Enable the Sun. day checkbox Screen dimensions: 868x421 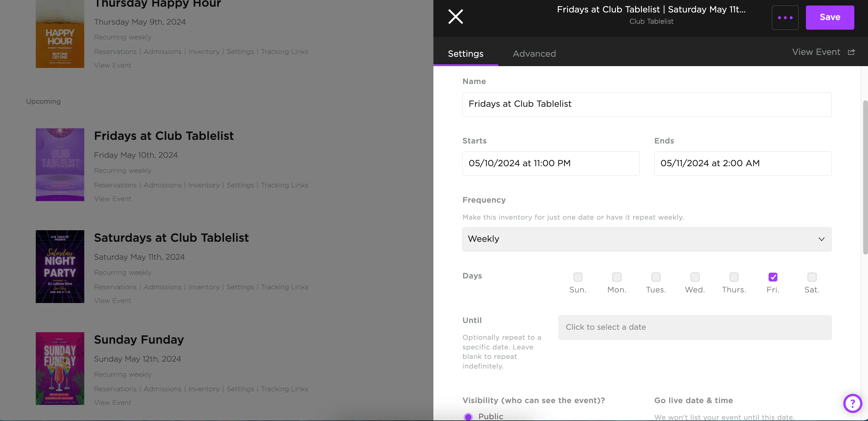pyautogui.click(x=578, y=277)
